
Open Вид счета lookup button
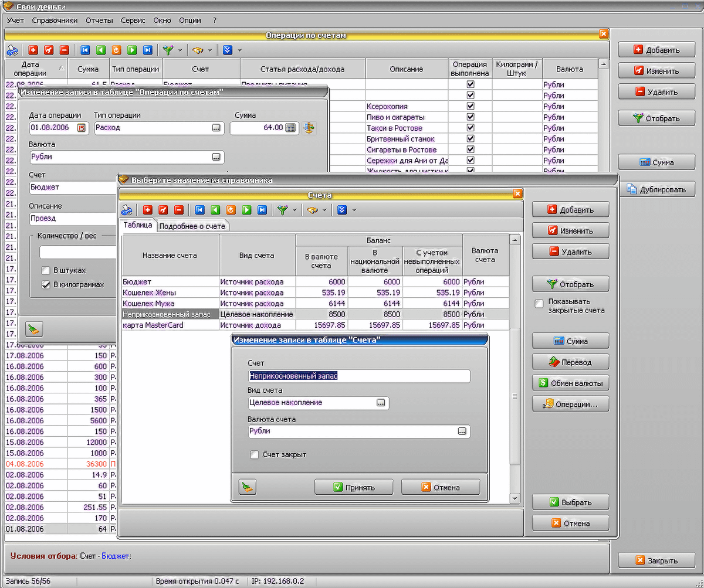click(381, 403)
